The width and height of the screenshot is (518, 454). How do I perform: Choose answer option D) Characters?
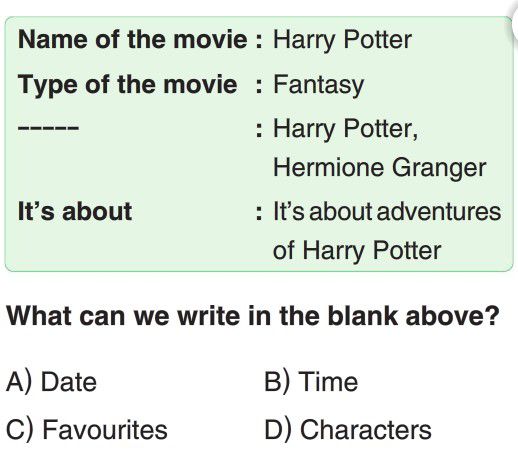click(x=348, y=429)
